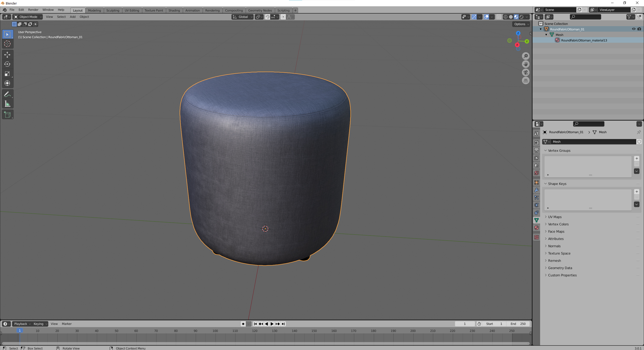The height and width of the screenshot is (350, 644).
Task: Activate the Annotate pencil tool
Action: click(7, 94)
